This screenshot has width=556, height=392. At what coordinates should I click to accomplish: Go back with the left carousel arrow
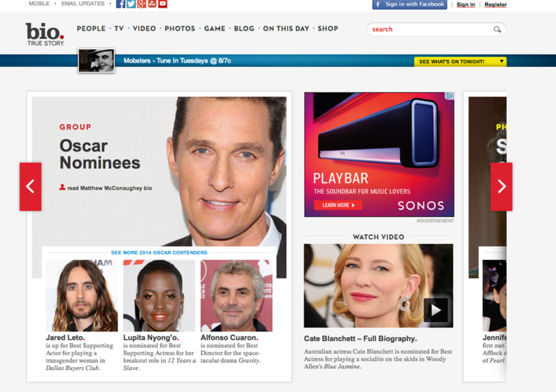coord(31,186)
